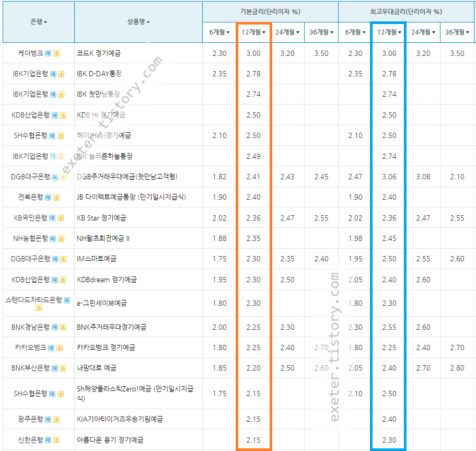
Task: Click the 소 badge in the KDBdream 정기예금 row
Action: click(63, 280)
